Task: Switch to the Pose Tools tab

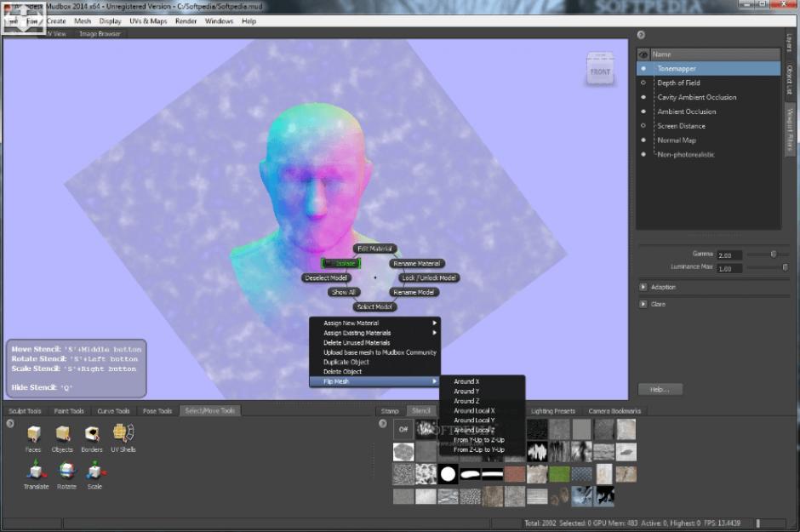Action: coord(157,410)
